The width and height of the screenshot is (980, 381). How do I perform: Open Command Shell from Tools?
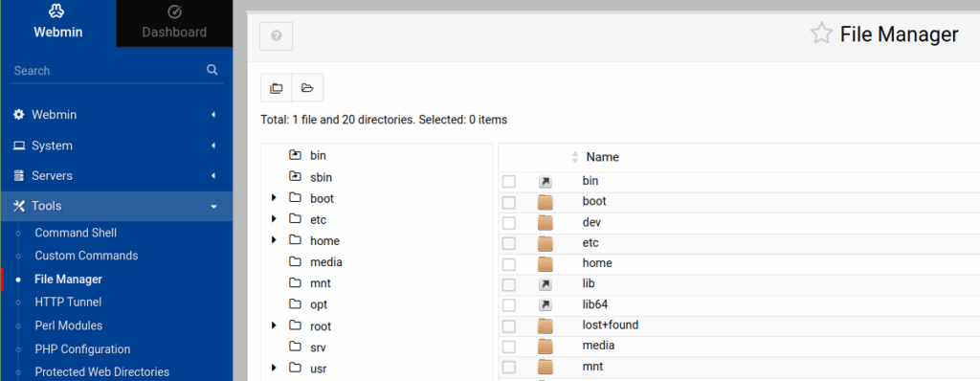click(x=76, y=233)
